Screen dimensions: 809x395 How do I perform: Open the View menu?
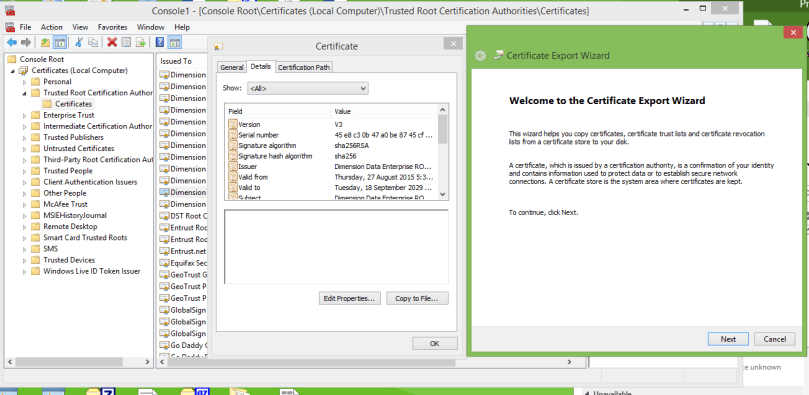pyautogui.click(x=80, y=27)
